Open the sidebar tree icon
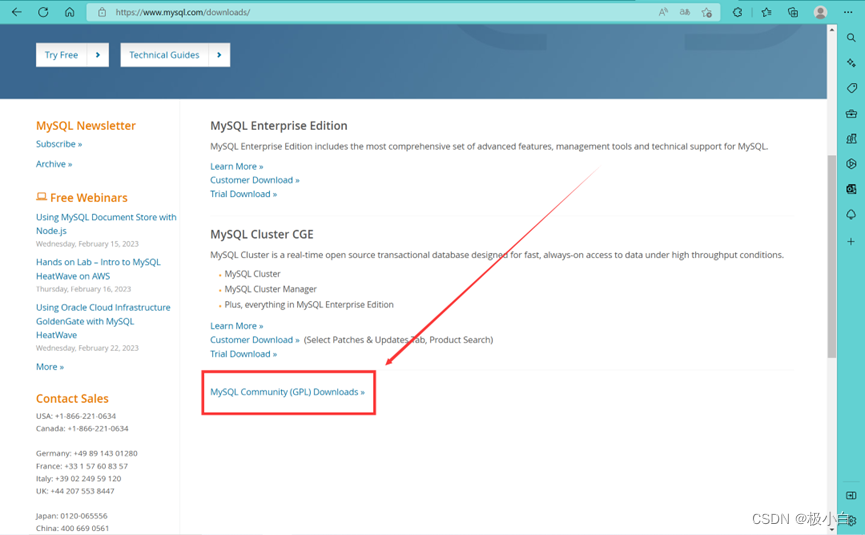Viewport: 865px width, 535px height. [x=851, y=215]
